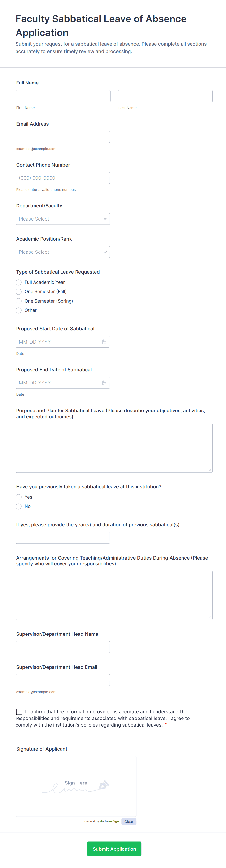Image resolution: width=226 pixels, height=868 pixels.
Task: Choose One Semester (Fall) radio button
Action: [19, 292]
